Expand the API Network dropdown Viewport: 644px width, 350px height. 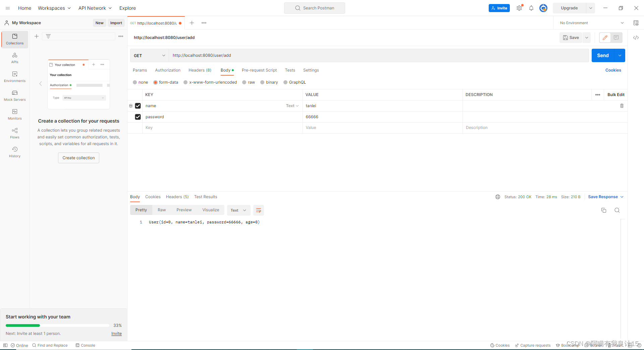tap(95, 8)
